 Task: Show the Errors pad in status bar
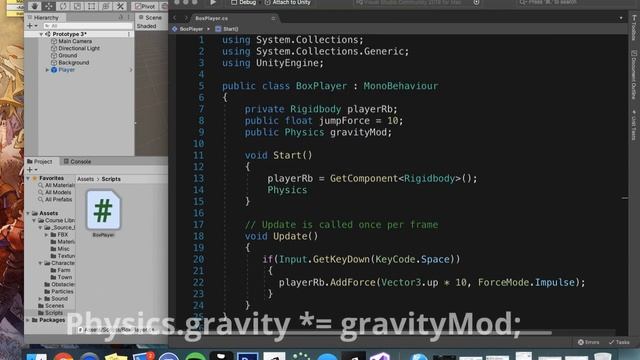(589, 342)
